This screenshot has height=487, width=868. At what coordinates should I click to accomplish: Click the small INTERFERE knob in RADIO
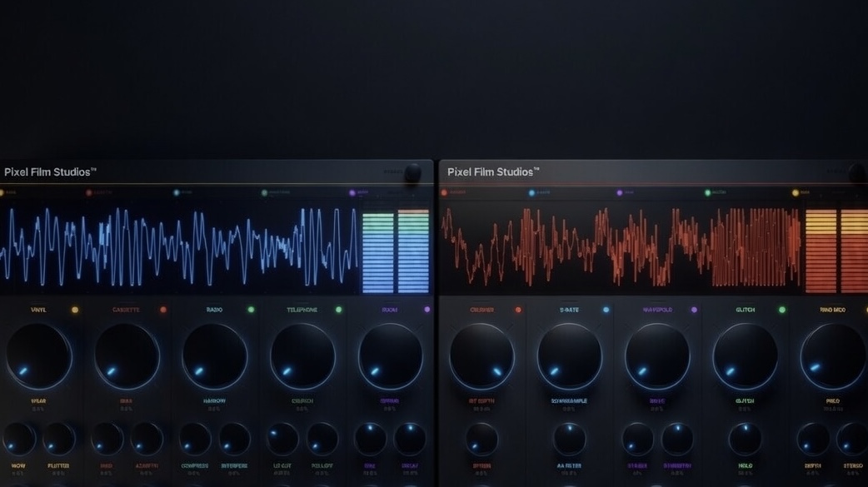[234, 440]
